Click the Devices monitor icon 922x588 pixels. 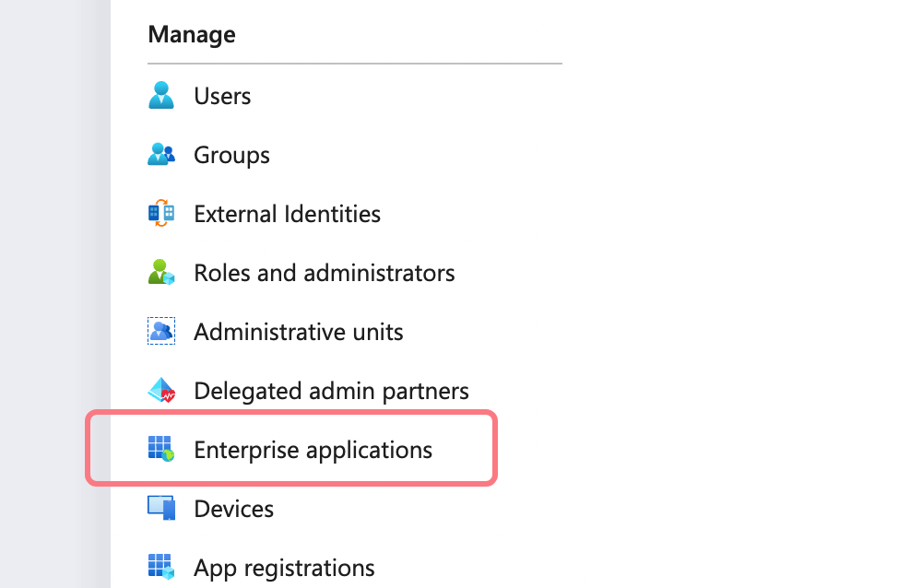click(x=161, y=509)
